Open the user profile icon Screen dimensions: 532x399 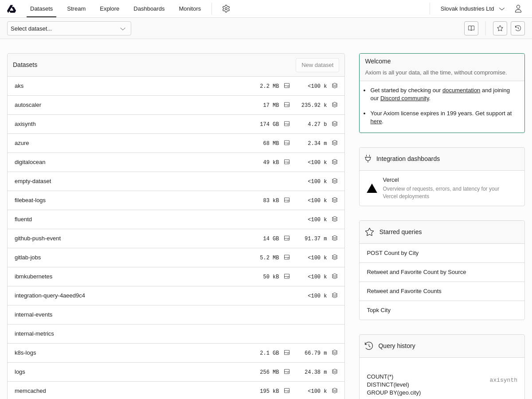(x=518, y=9)
